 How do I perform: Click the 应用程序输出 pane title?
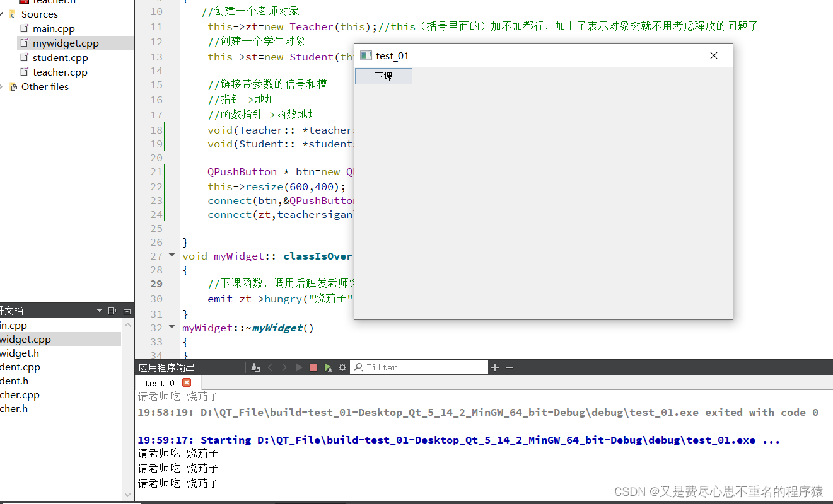point(166,367)
